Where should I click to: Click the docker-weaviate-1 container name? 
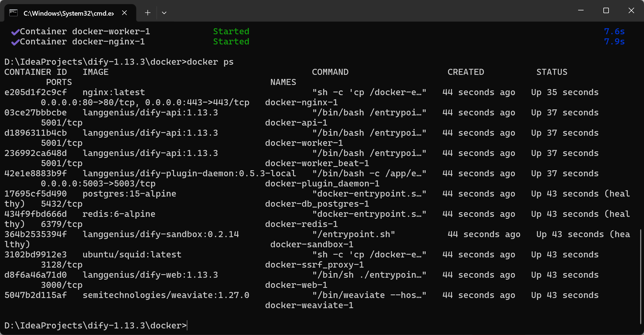pyautogui.click(x=309, y=305)
